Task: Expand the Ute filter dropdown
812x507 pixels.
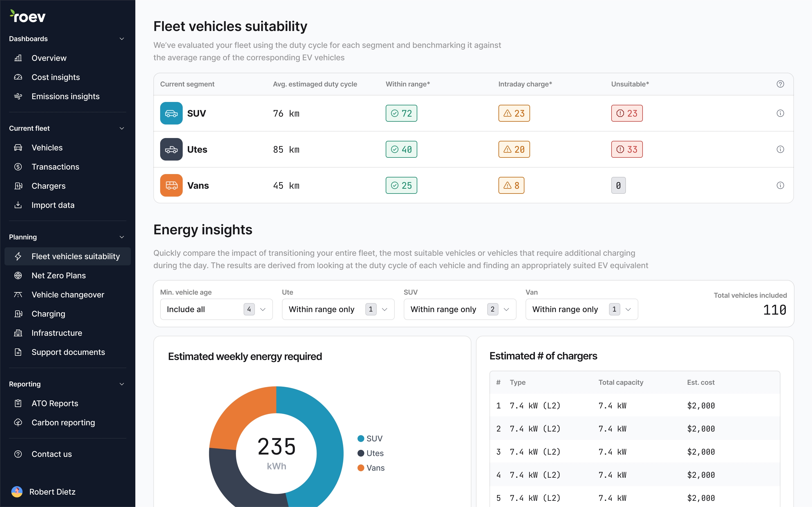Action: click(385, 309)
